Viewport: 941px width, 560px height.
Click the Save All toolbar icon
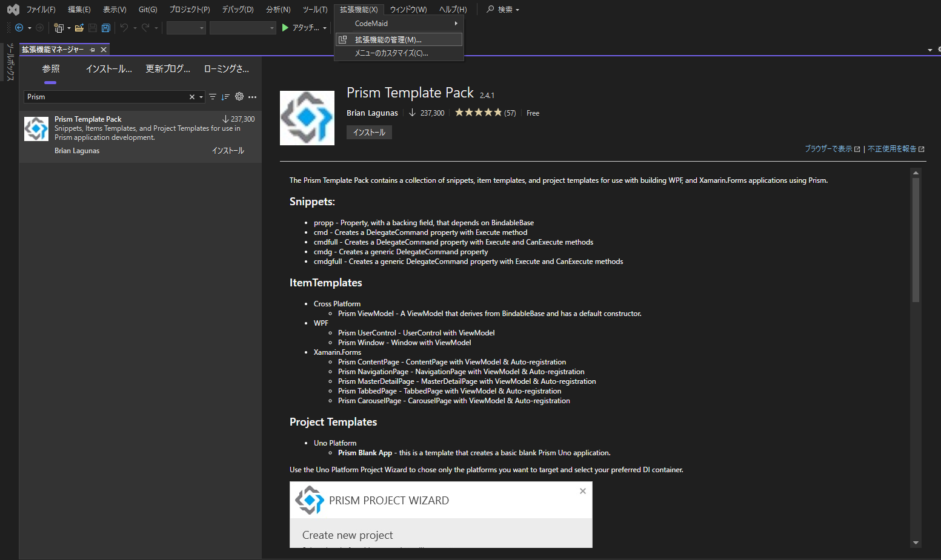coord(106,28)
